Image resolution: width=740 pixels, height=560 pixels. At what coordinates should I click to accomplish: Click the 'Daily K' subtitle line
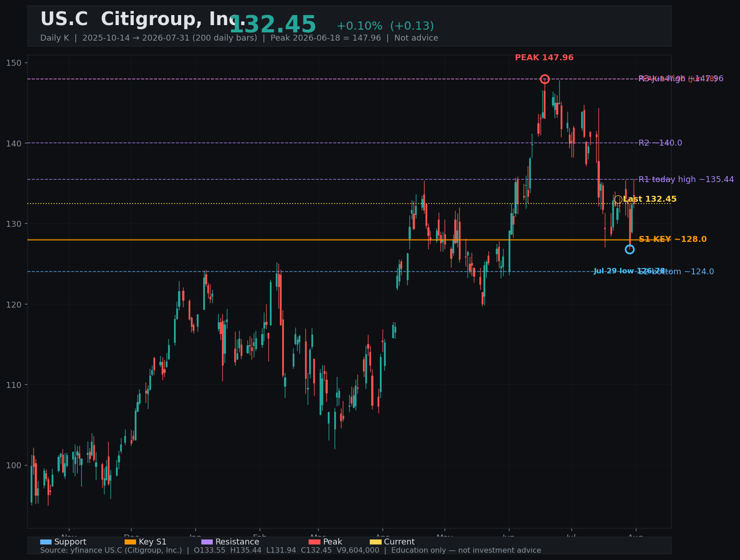coord(239,38)
